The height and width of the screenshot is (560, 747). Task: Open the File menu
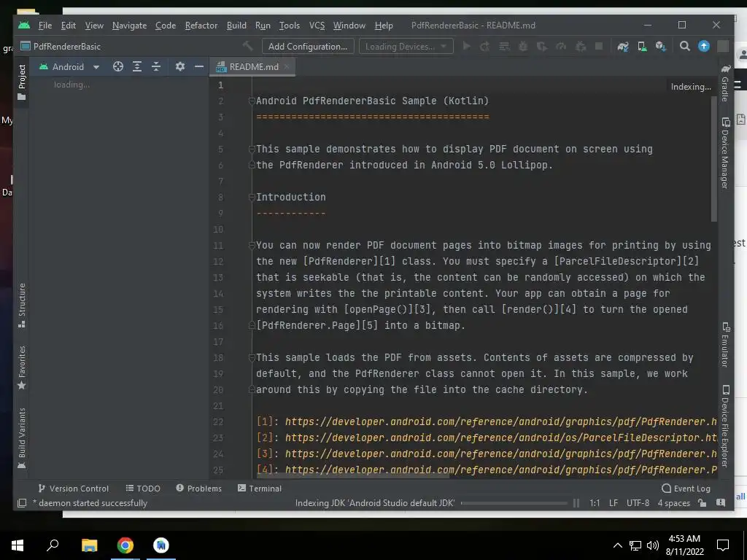44,26
